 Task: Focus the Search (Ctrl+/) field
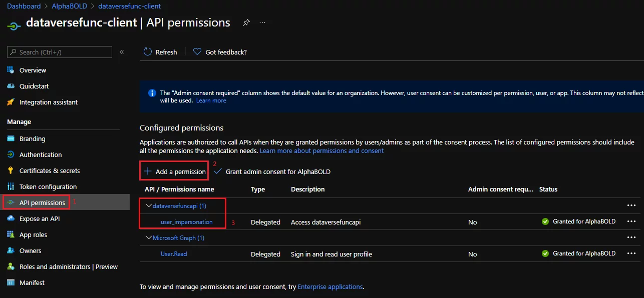coord(60,52)
